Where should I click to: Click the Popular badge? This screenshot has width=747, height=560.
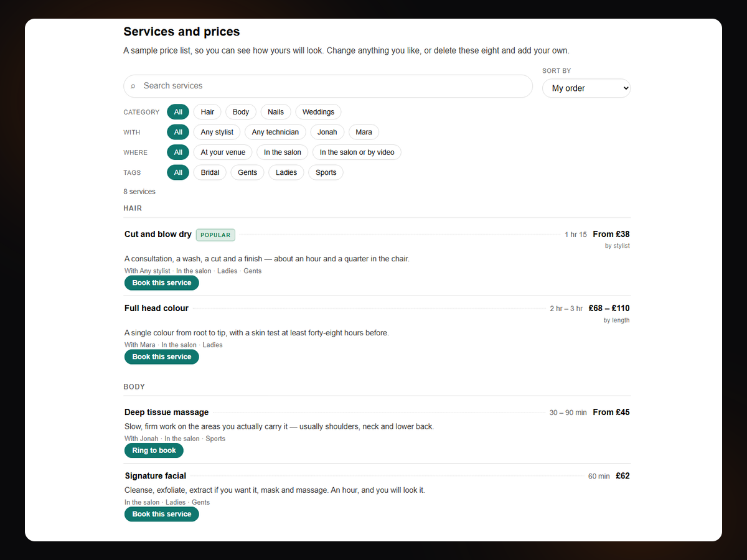tap(215, 235)
